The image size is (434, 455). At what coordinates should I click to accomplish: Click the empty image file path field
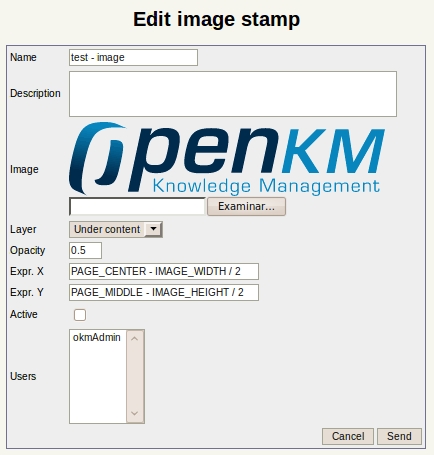(137, 206)
